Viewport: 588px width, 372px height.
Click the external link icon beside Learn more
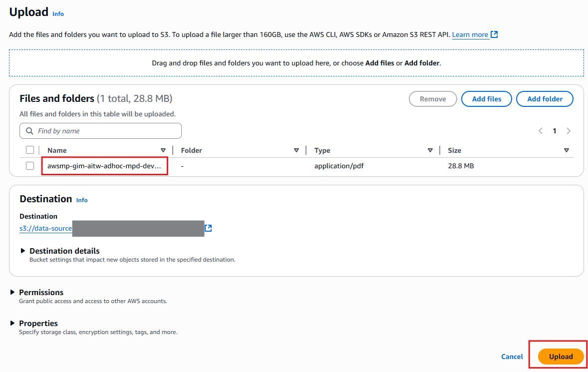pyautogui.click(x=494, y=34)
